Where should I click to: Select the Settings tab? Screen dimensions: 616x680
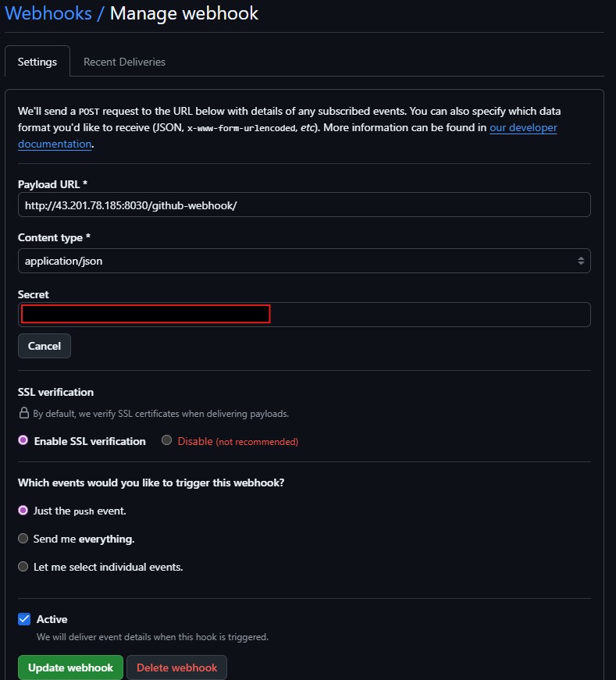[x=37, y=62]
